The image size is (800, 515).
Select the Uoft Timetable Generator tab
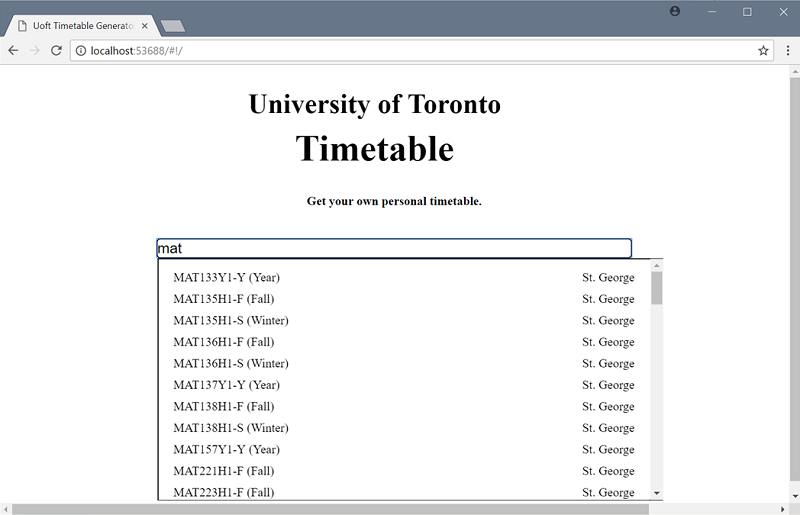pyautogui.click(x=82, y=26)
